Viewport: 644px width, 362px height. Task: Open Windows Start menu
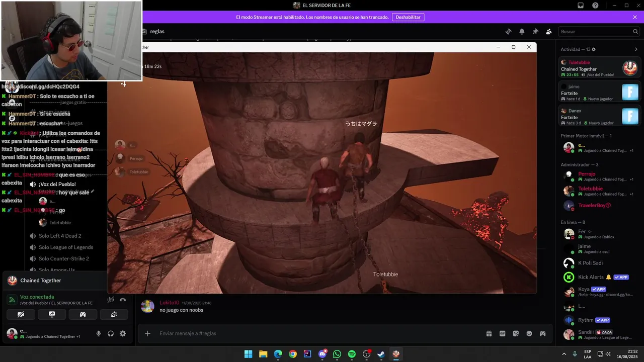pyautogui.click(x=248, y=354)
